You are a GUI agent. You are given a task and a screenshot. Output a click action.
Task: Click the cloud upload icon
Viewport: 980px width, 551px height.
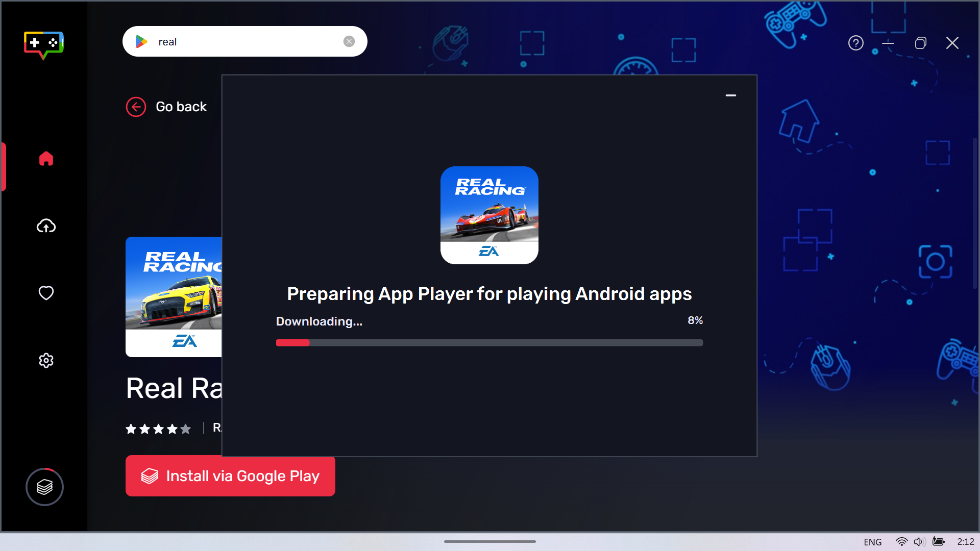46,226
